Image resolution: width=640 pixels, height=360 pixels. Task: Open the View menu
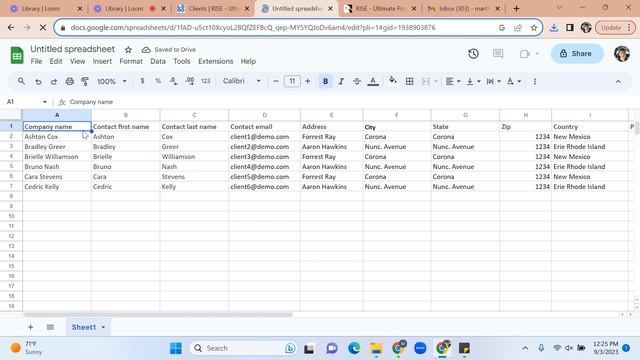77,61
